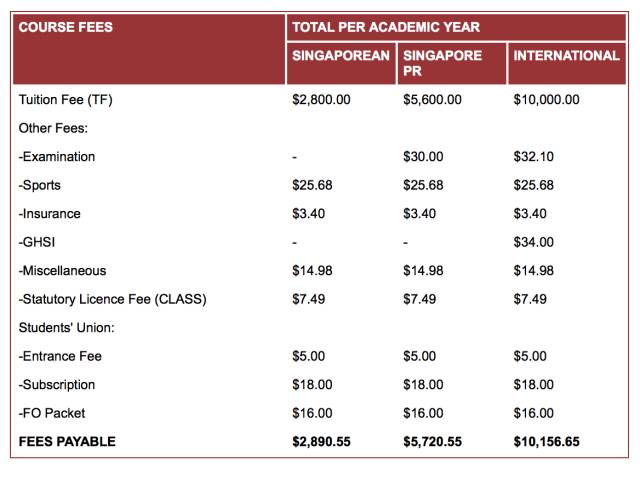
Task: Select the -Statutory Licence Fee (CLASS) label
Action: 112,299
